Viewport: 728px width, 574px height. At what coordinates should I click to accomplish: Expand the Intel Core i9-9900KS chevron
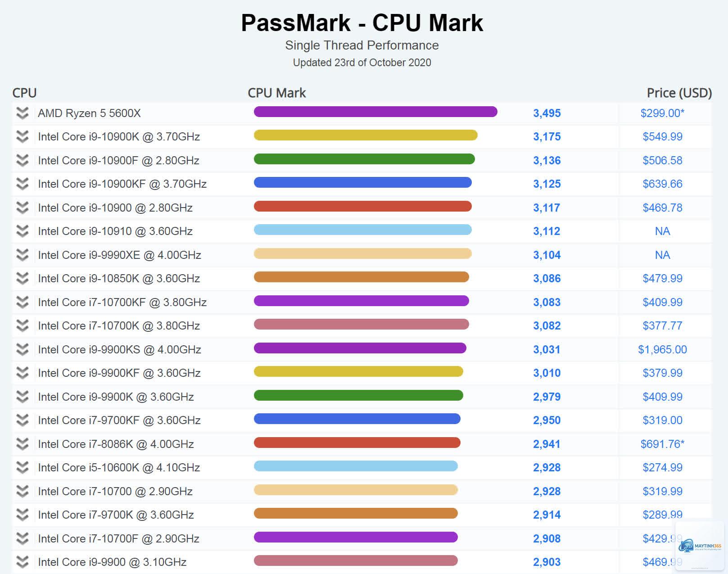[22, 349]
